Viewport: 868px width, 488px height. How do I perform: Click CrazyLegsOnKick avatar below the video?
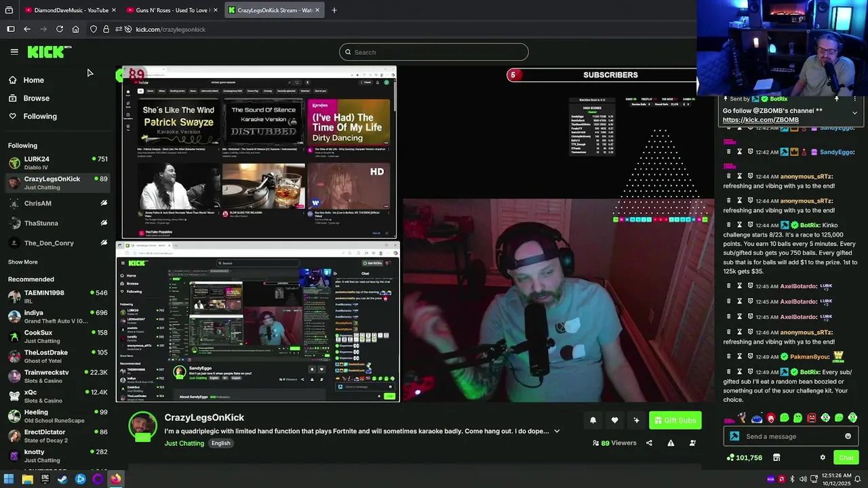[x=142, y=426]
